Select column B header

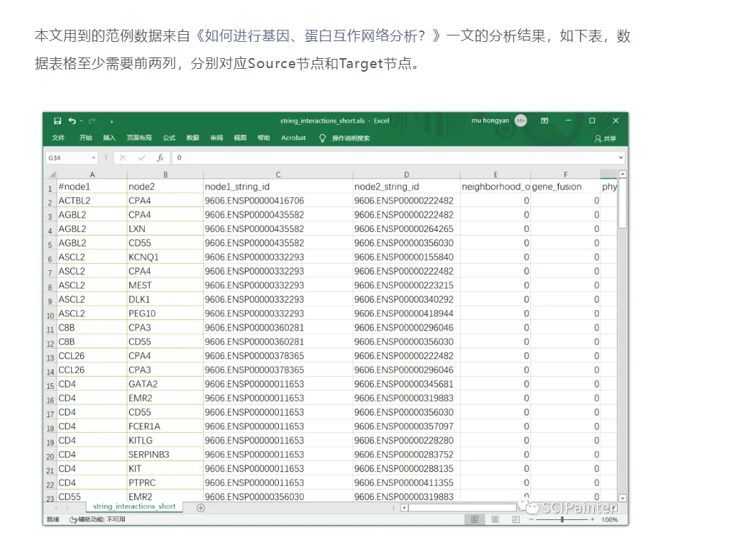click(x=165, y=175)
